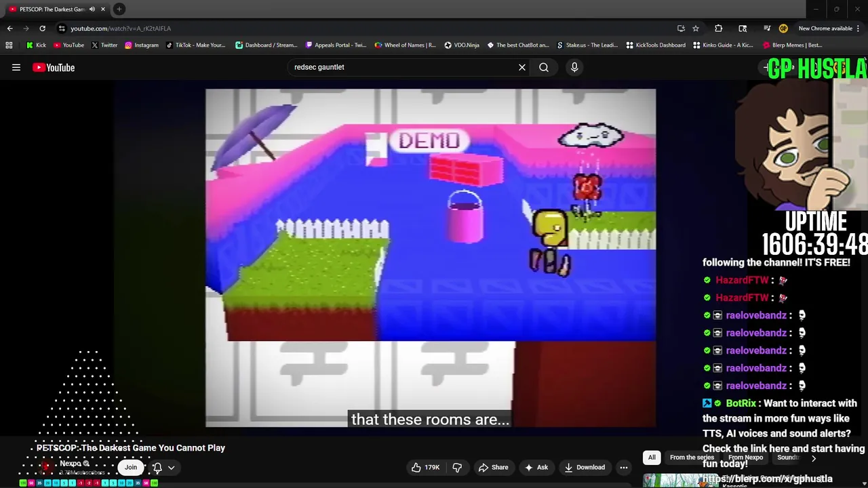Open install/cast icon in address bar

[x=681, y=28]
